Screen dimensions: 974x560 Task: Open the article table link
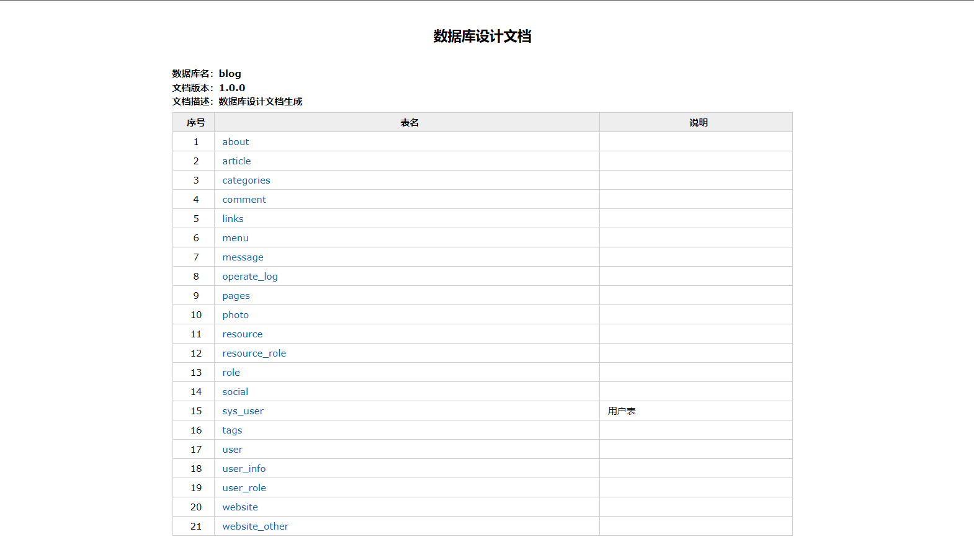pyautogui.click(x=237, y=161)
